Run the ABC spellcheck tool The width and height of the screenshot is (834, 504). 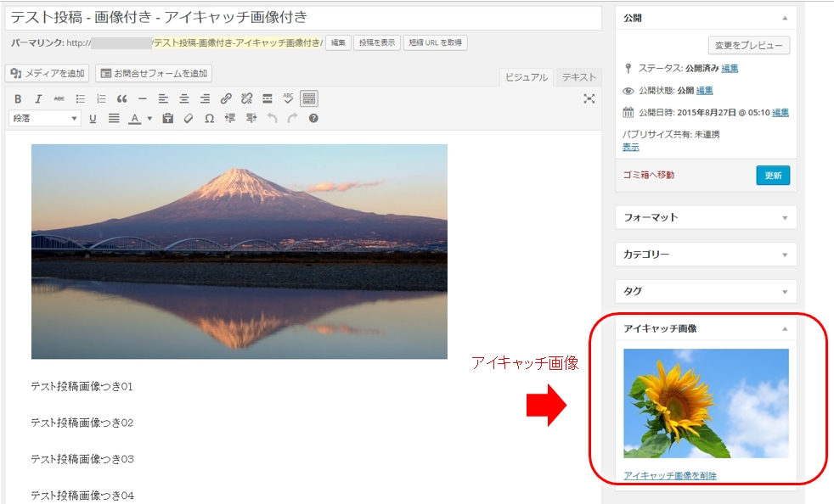[x=288, y=99]
